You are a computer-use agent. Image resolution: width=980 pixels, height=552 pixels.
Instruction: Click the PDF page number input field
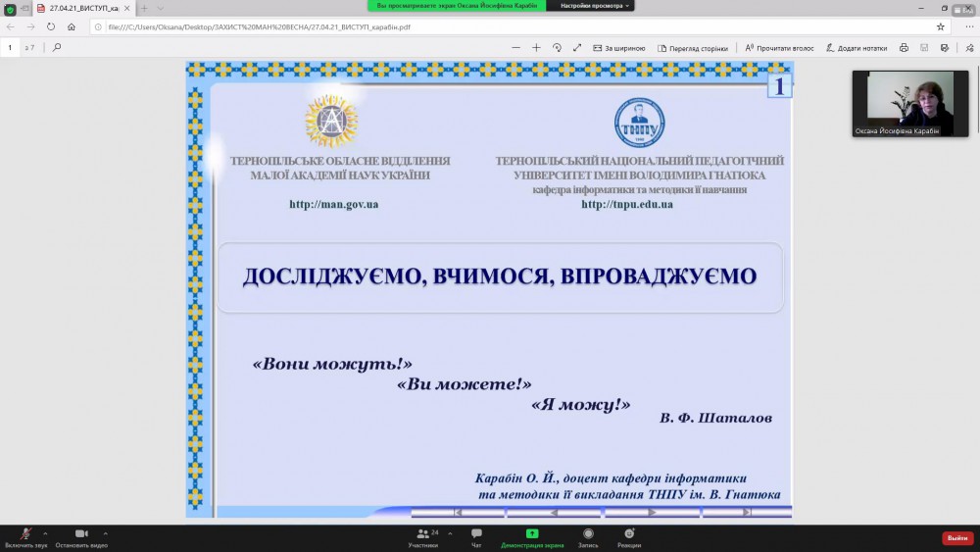click(11, 47)
